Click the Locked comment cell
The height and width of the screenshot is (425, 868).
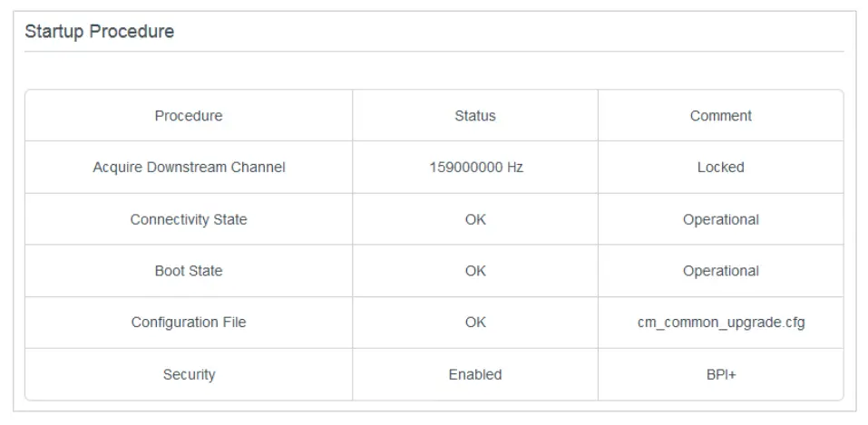tap(721, 168)
